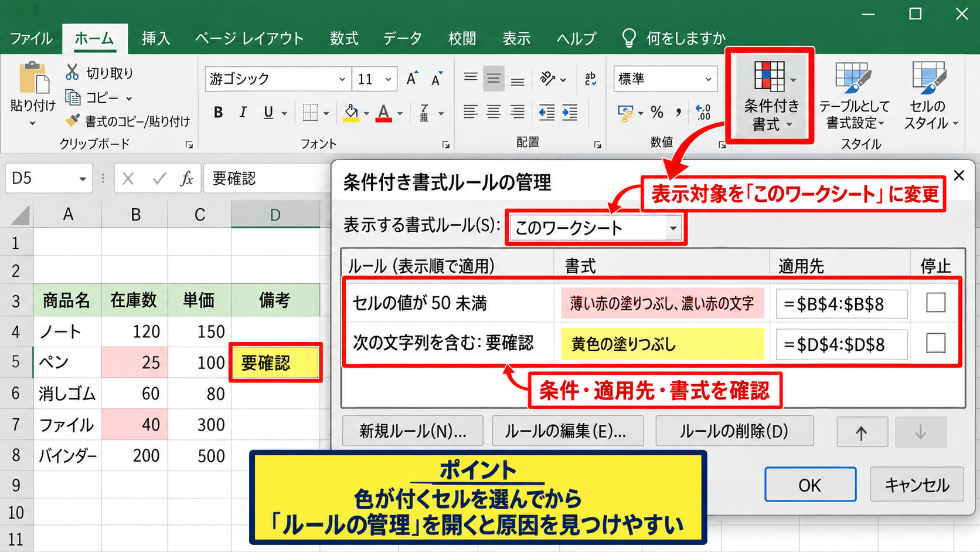980x552 pixels.
Task: Open the font size dropdown
Action: coord(388,79)
